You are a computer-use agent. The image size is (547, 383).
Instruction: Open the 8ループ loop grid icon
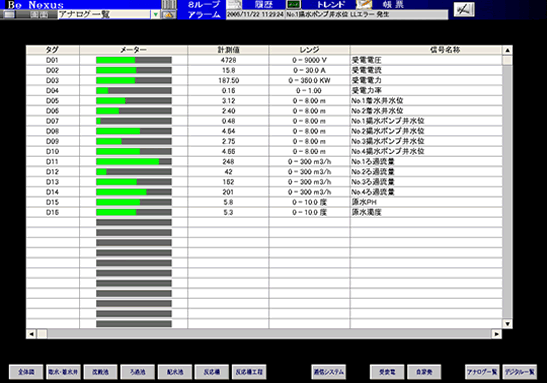click(x=169, y=5)
